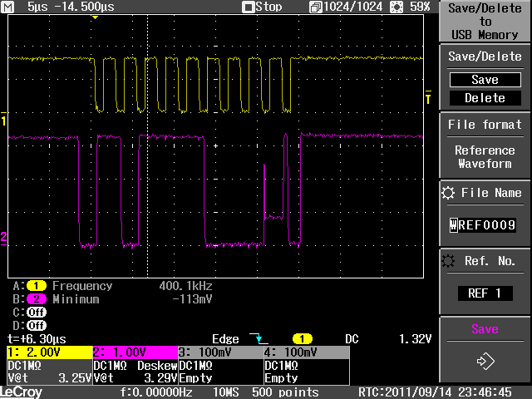Click the Minimum -113mV measurement value
Image resolution: width=532 pixels, height=399 pixels.
point(192,299)
